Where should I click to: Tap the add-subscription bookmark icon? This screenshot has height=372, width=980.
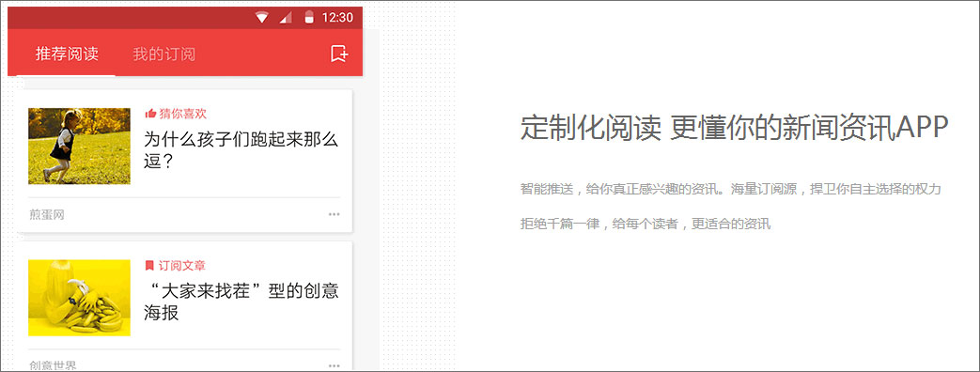pyautogui.click(x=339, y=54)
